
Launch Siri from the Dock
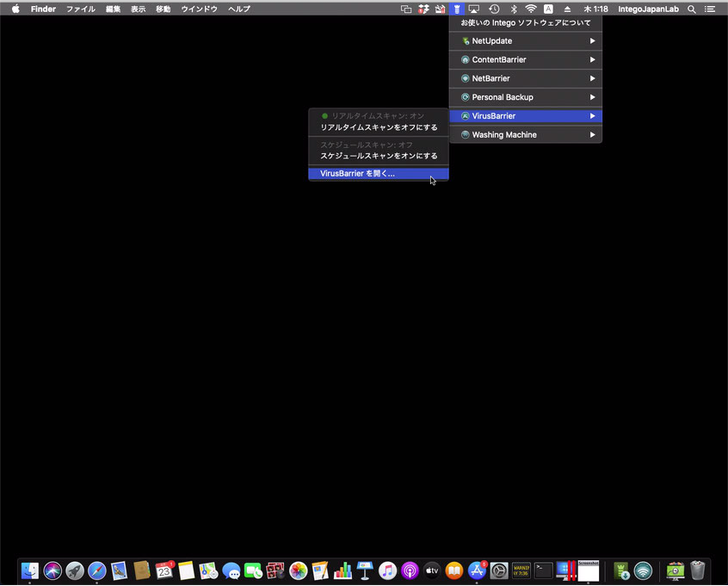(x=52, y=571)
